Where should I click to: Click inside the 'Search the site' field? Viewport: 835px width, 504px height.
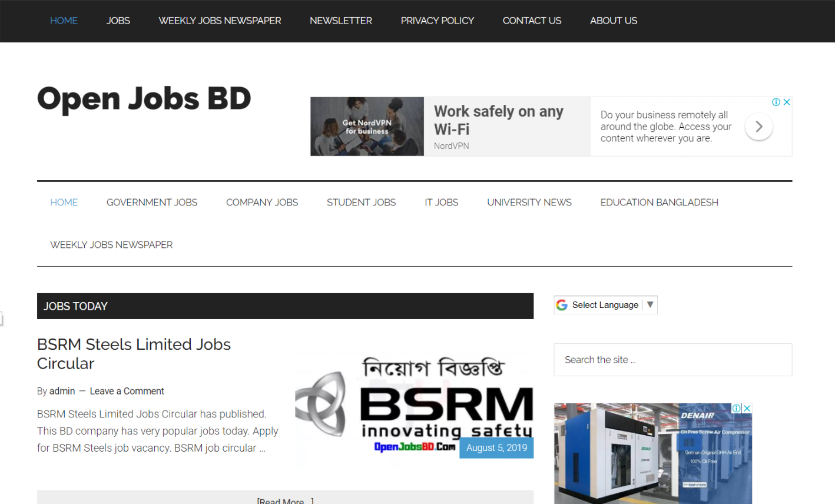[672, 360]
